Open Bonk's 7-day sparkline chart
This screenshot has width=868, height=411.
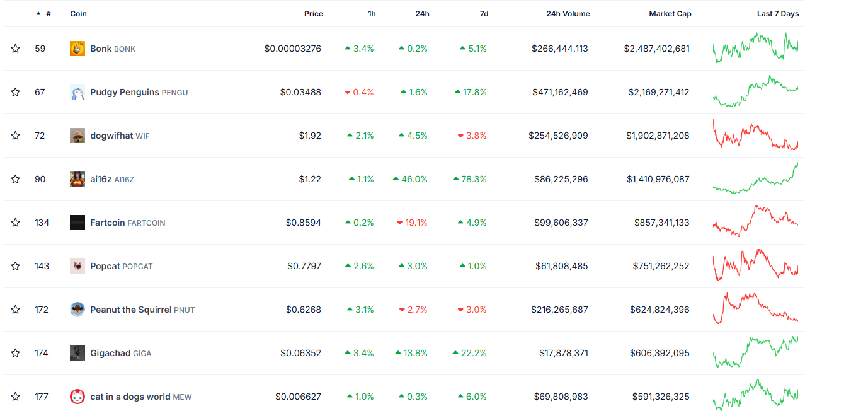point(756,47)
